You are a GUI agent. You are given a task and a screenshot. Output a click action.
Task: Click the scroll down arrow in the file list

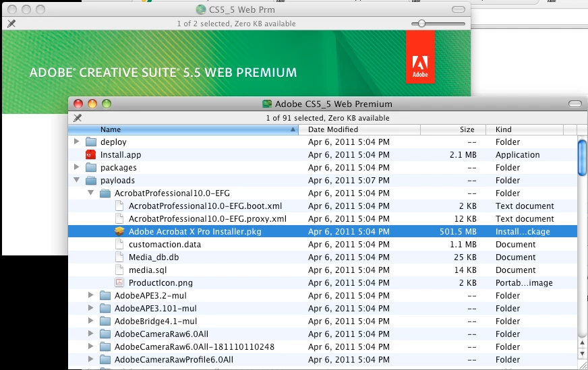pyautogui.click(x=582, y=354)
